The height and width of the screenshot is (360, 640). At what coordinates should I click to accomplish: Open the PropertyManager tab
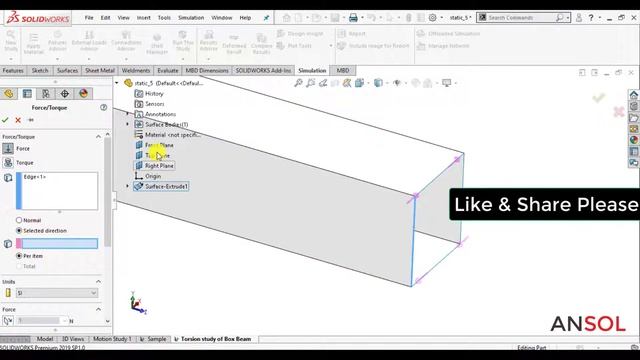coord(27,94)
